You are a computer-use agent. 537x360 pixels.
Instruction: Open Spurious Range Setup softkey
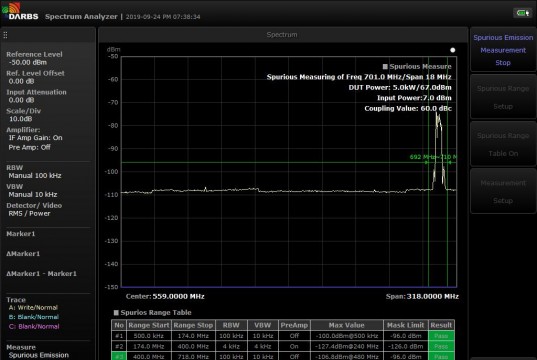pos(503,97)
